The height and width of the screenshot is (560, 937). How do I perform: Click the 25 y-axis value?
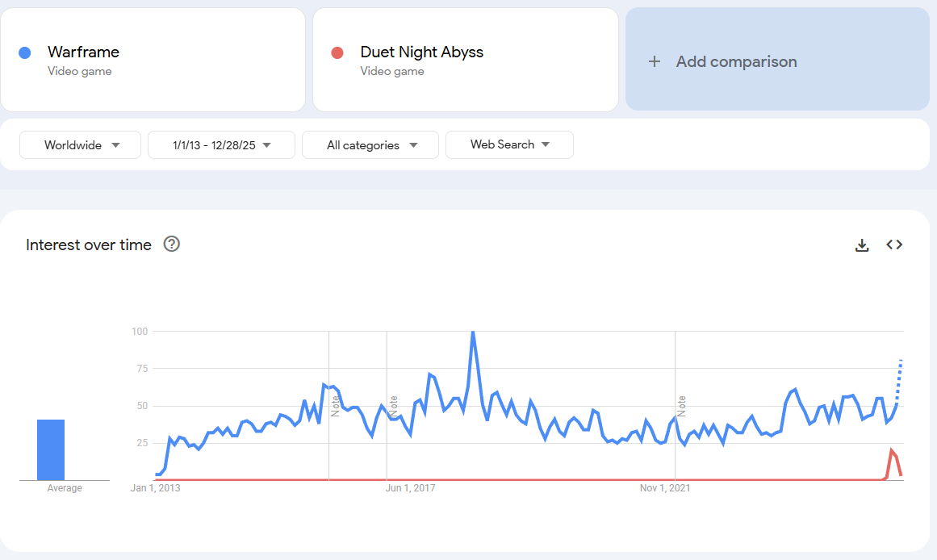[141, 442]
